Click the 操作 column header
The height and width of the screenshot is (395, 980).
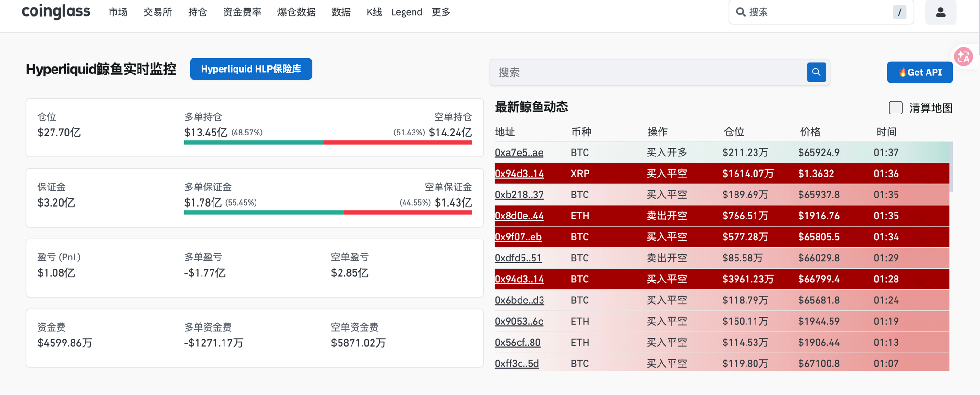[x=657, y=132]
